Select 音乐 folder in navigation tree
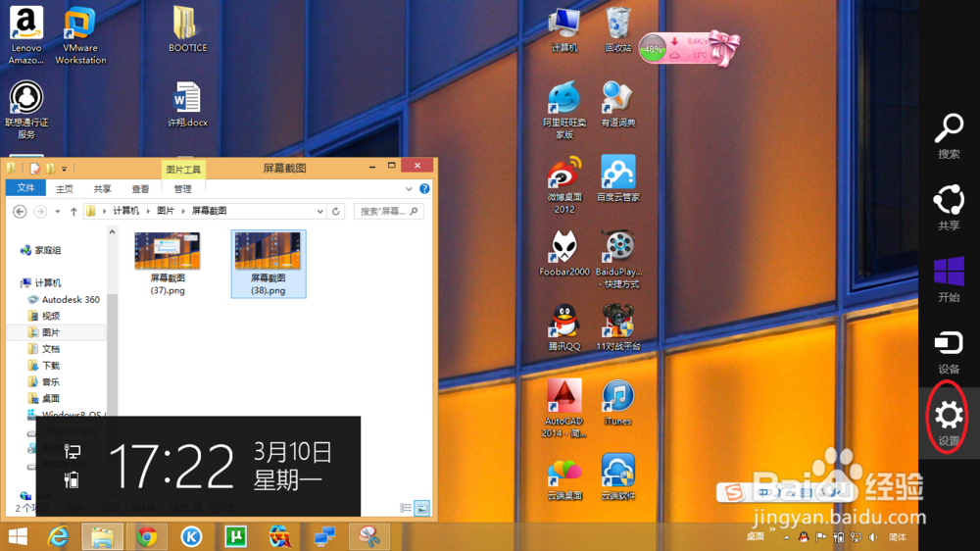 (x=44, y=382)
